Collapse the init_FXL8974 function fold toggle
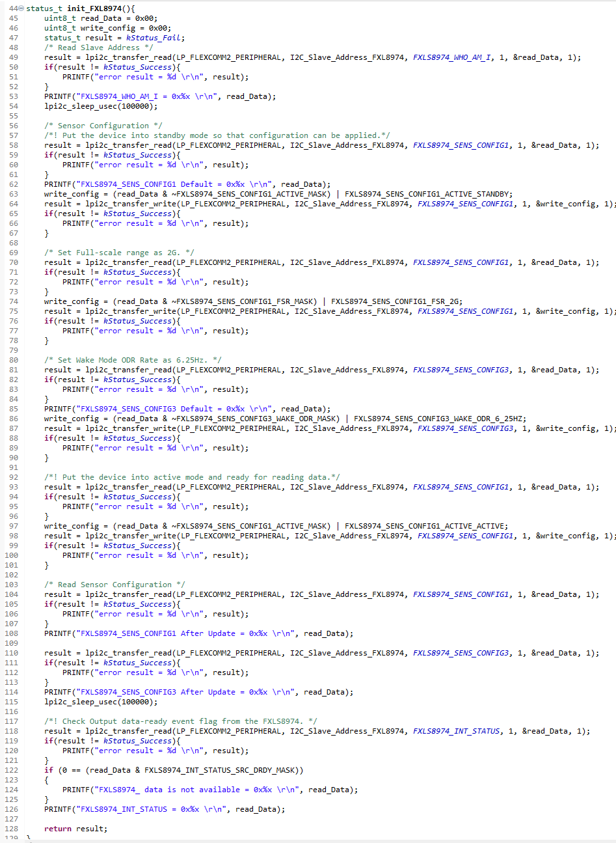Image resolution: width=616 pixels, height=843 pixels. point(21,8)
